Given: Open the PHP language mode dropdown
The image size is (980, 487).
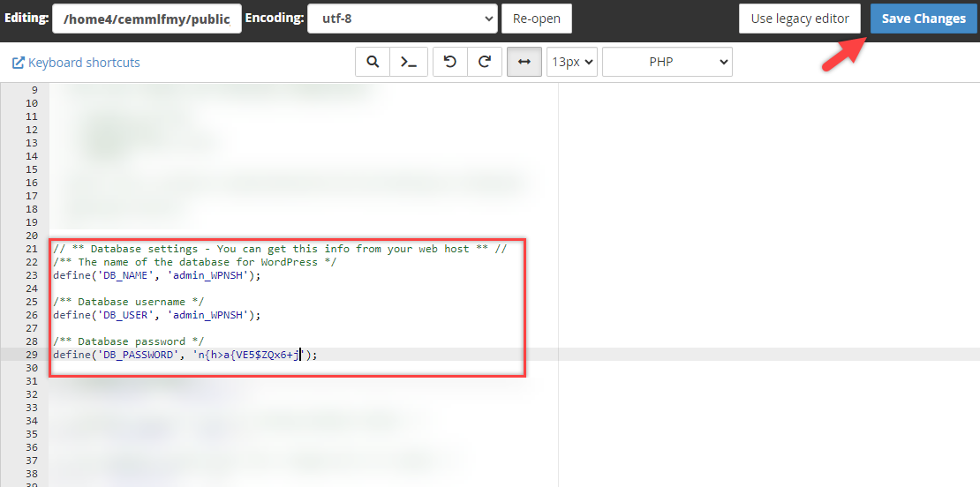Looking at the screenshot, I should (x=667, y=62).
